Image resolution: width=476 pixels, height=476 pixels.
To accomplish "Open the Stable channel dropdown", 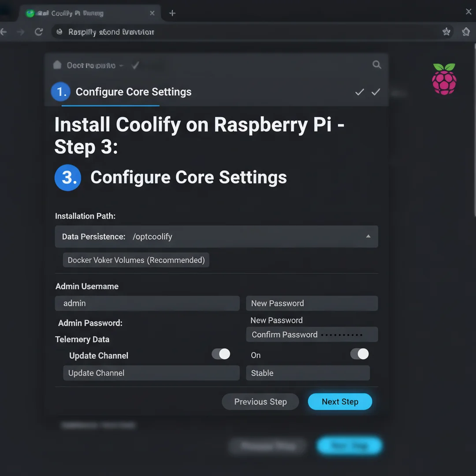I will 308,373.
